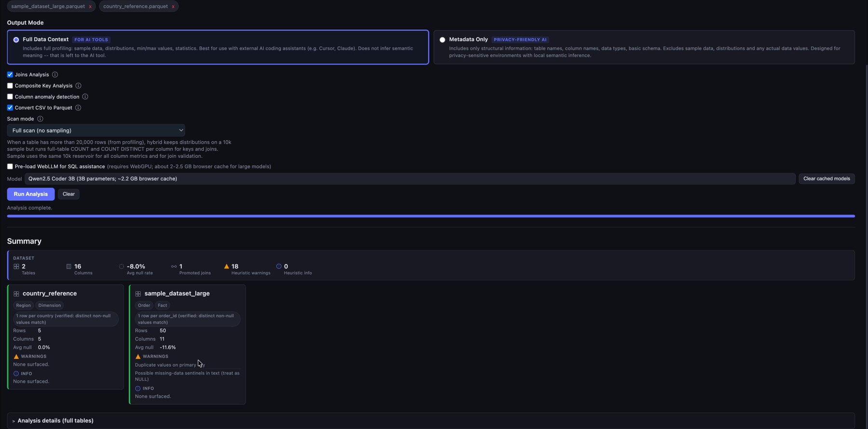Viewport: 868px width, 429px height.
Task: Open the Joins Analysis info icon
Action: point(55,74)
